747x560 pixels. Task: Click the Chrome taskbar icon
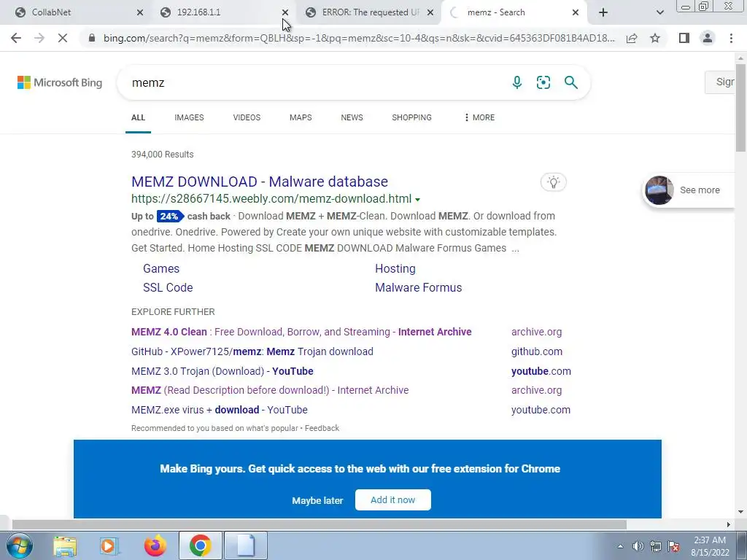click(200, 545)
